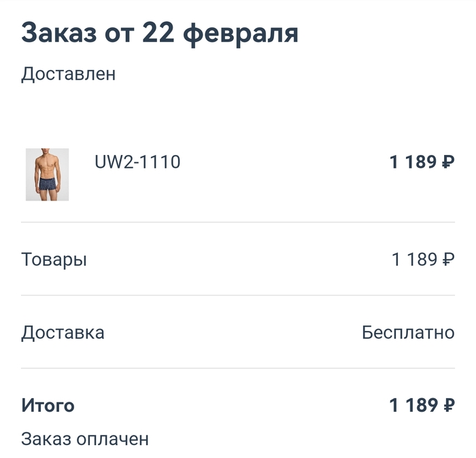Tap the bold product price 1 189 ₽

(x=422, y=162)
